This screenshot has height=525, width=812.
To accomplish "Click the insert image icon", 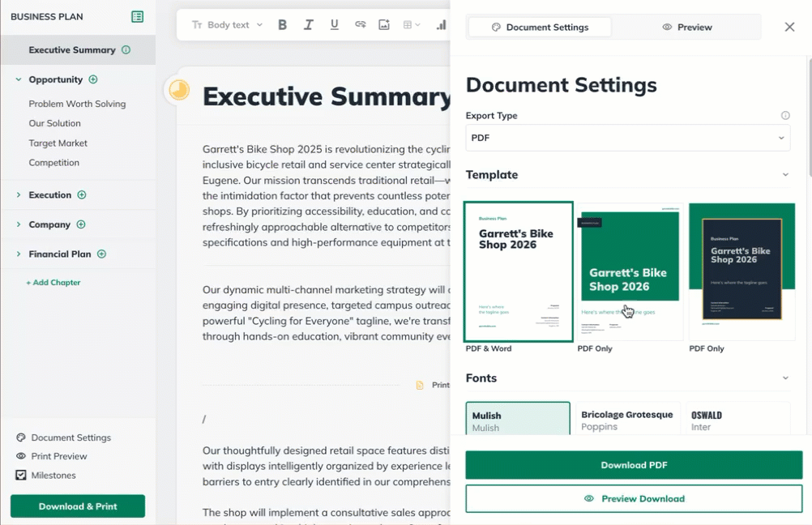I will click(x=384, y=25).
